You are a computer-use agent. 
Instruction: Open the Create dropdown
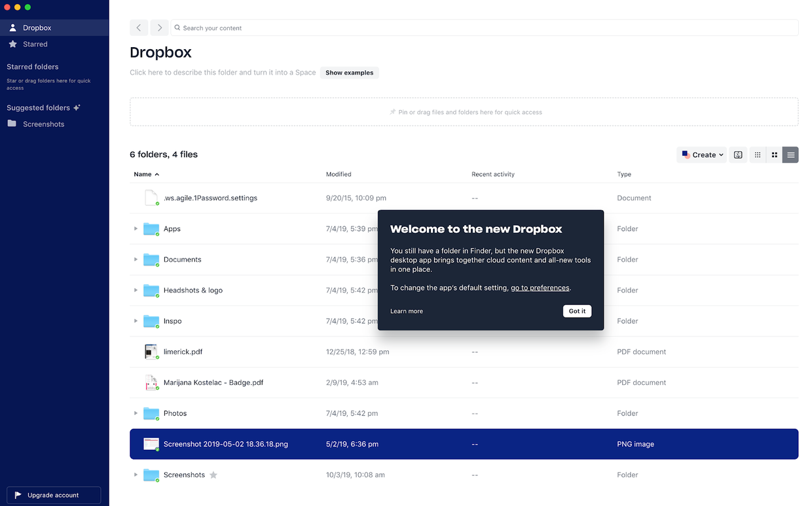(x=701, y=155)
